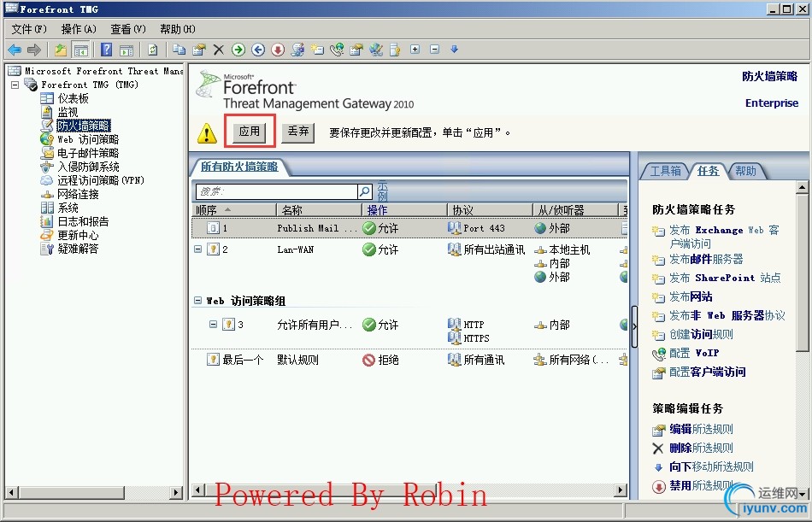Switch to the 任务 tab
This screenshot has height=522, width=812.
708,171
